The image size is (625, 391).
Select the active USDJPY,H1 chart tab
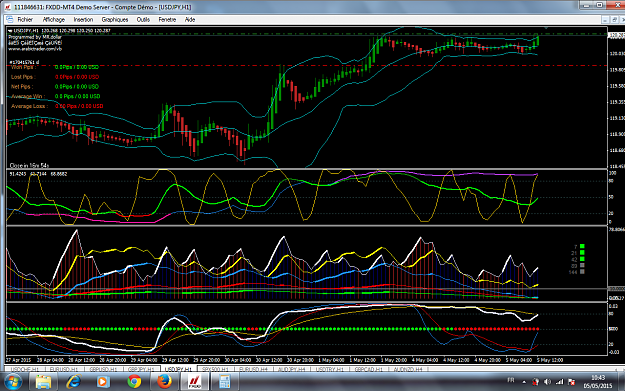pyautogui.click(x=178, y=369)
